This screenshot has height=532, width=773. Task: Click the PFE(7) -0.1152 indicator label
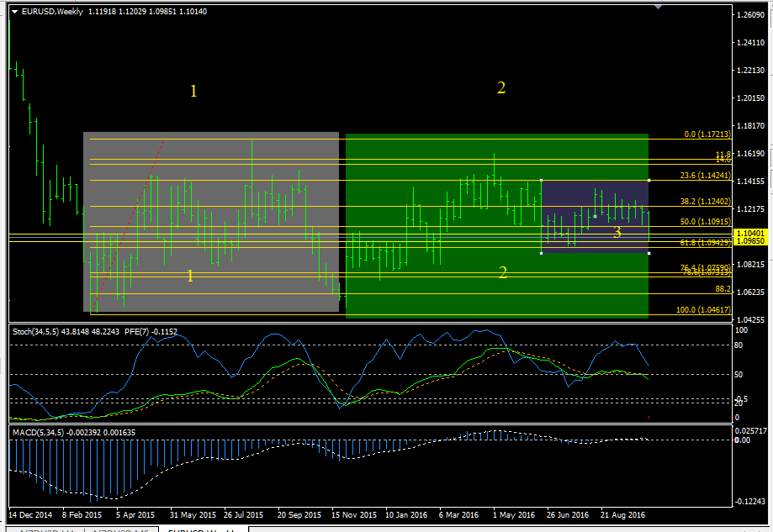pyautogui.click(x=151, y=331)
